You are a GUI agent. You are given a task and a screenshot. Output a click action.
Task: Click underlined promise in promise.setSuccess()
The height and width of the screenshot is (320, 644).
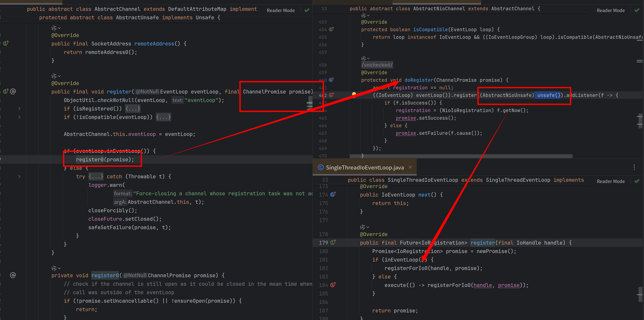[406, 118]
